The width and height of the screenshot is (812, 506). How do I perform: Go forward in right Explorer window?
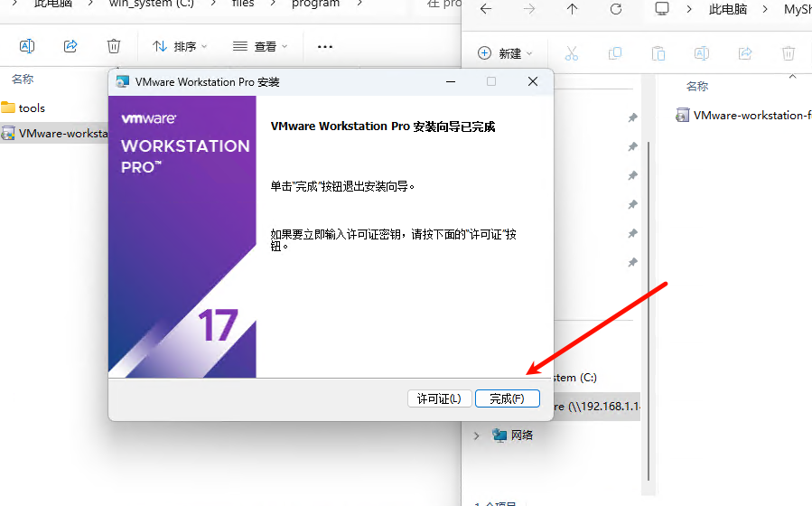click(x=528, y=9)
